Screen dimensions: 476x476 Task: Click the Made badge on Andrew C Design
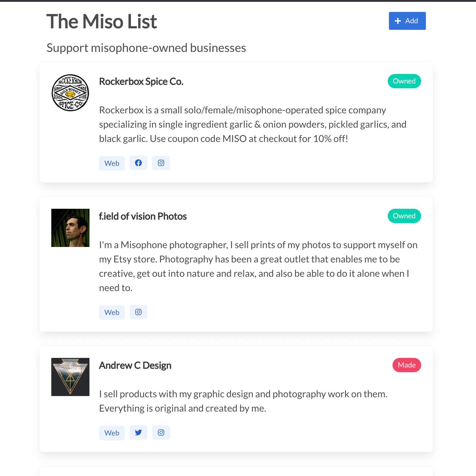[x=407, y=365]
